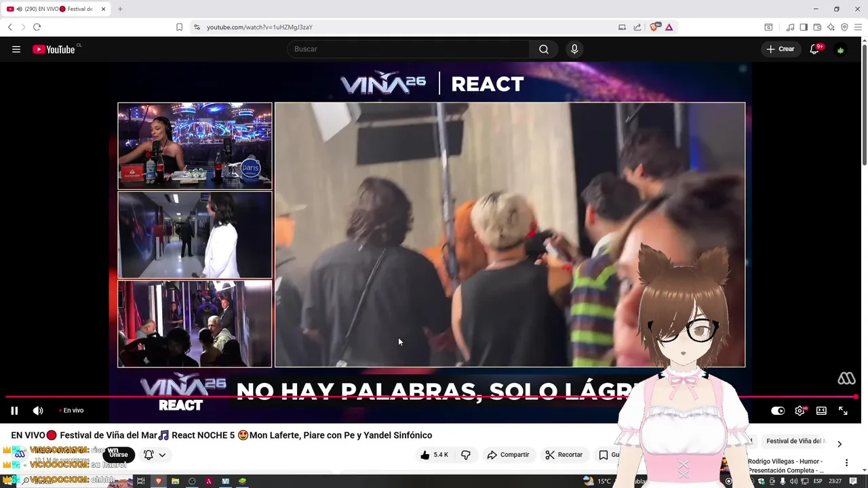Screen dimensions: 868x488
Task: Click Unirse to join the channel
Action: 119,455
